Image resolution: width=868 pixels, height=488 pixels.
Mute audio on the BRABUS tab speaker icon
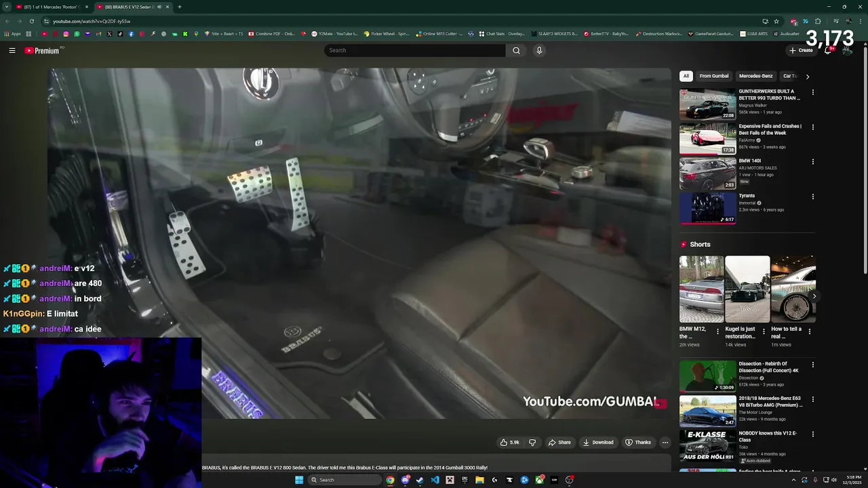tap(159, 7)
